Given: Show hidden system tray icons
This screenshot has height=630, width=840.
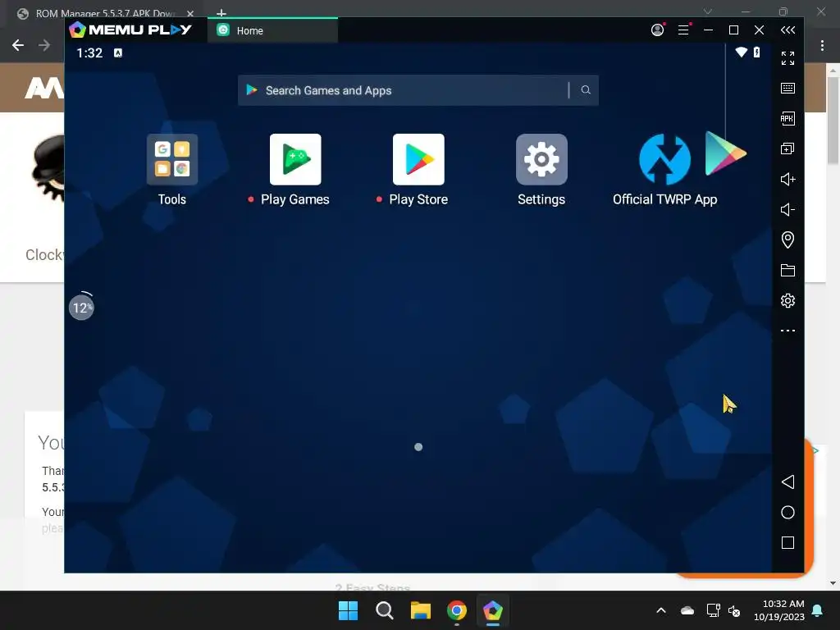Looking at the screenshot, I should tap(661, 610).
